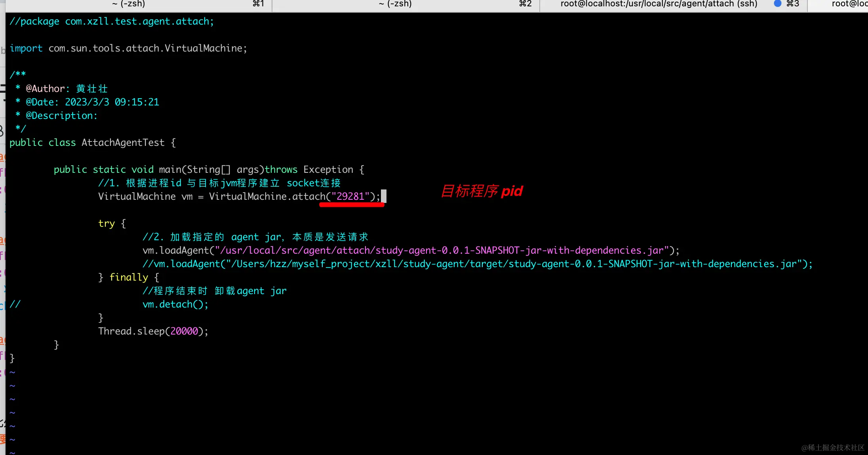This screenshot has height=455, width=868.
Task: Click the red 目标程序 pid annotation label
Action: click(482, 191)
